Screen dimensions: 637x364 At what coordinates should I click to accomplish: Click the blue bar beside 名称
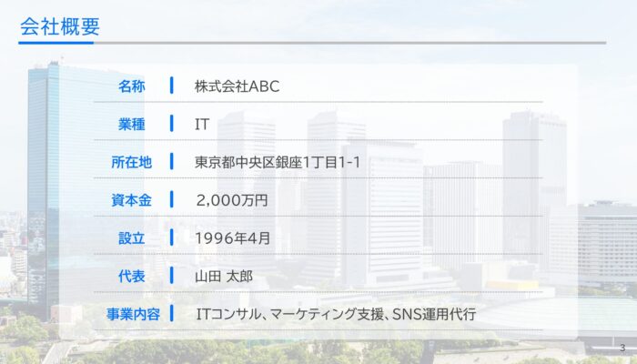171,86
